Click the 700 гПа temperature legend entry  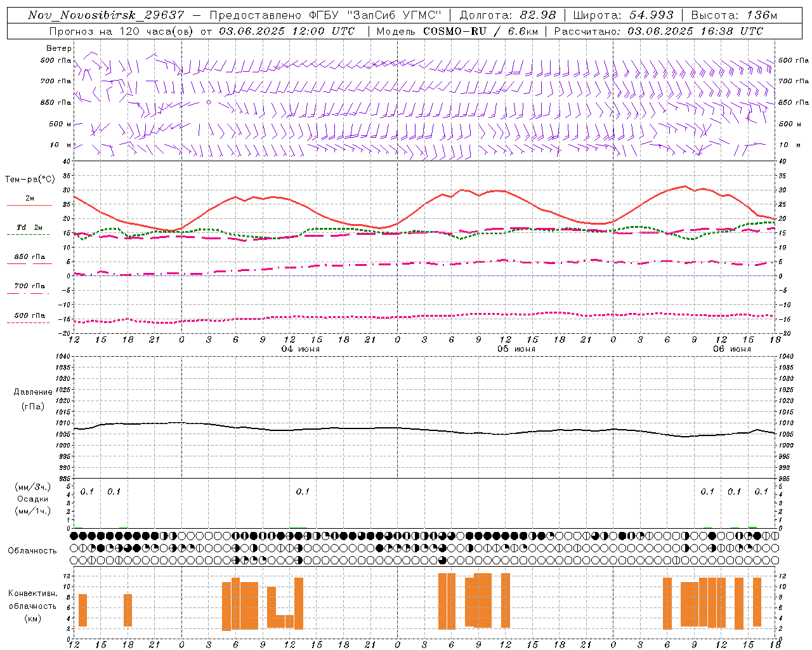[30, 286]
